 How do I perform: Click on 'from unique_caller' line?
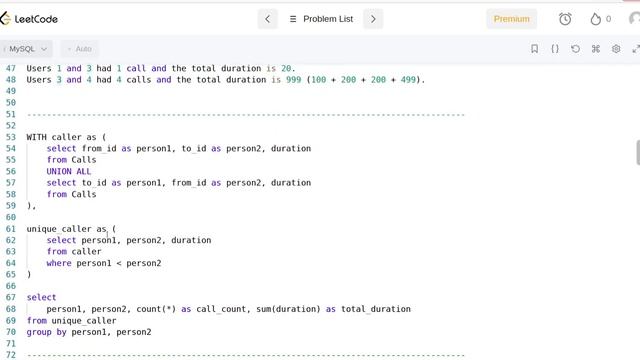(71, 321)
